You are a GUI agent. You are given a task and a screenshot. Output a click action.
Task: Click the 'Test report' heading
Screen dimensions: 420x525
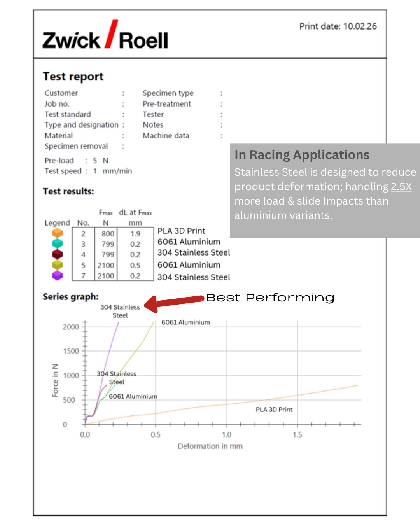[x=73, y=77]
